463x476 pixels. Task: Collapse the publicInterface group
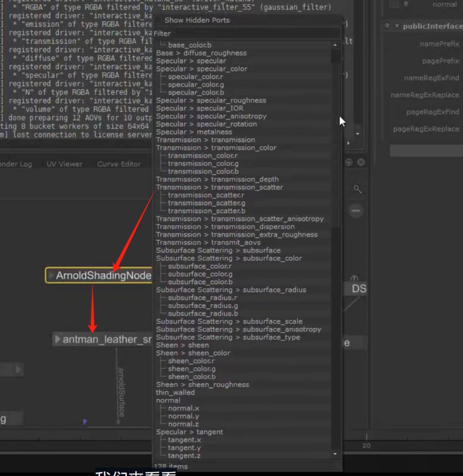point(397,26)
